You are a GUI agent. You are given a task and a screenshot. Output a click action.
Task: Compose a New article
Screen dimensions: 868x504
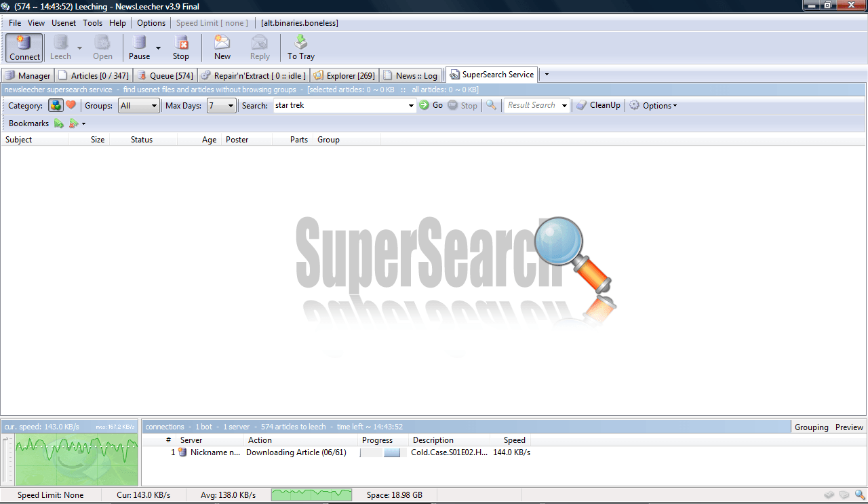222,48
